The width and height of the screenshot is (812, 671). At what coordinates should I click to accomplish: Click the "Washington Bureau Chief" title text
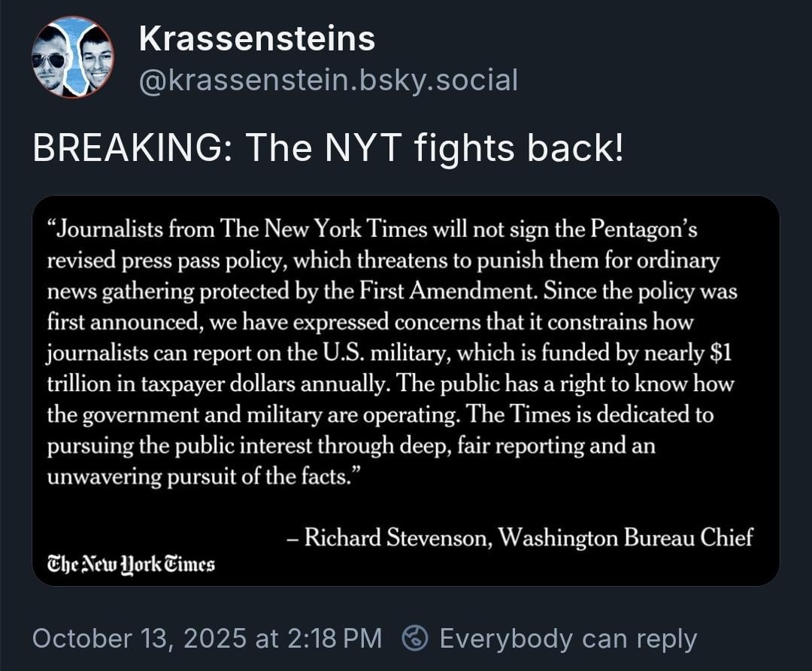[x=626, y=537]
